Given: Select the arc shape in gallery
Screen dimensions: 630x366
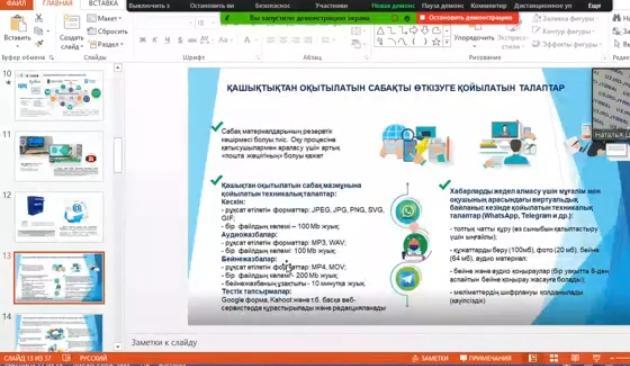Looking at the screenshot, I should tap(392, 42).
